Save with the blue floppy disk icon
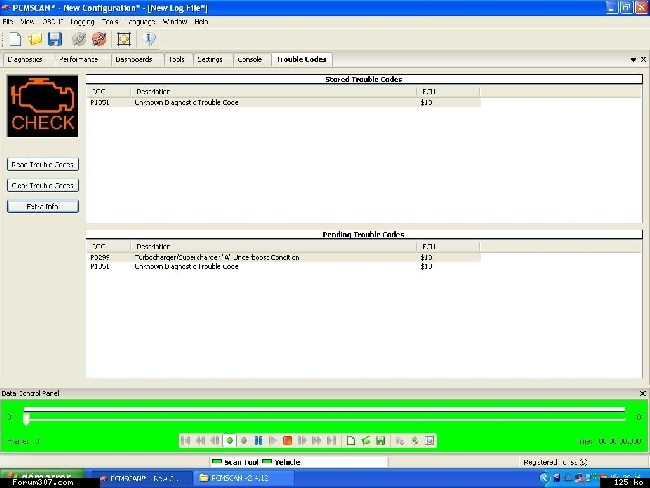The image size is (650, 488). point(55,39)
